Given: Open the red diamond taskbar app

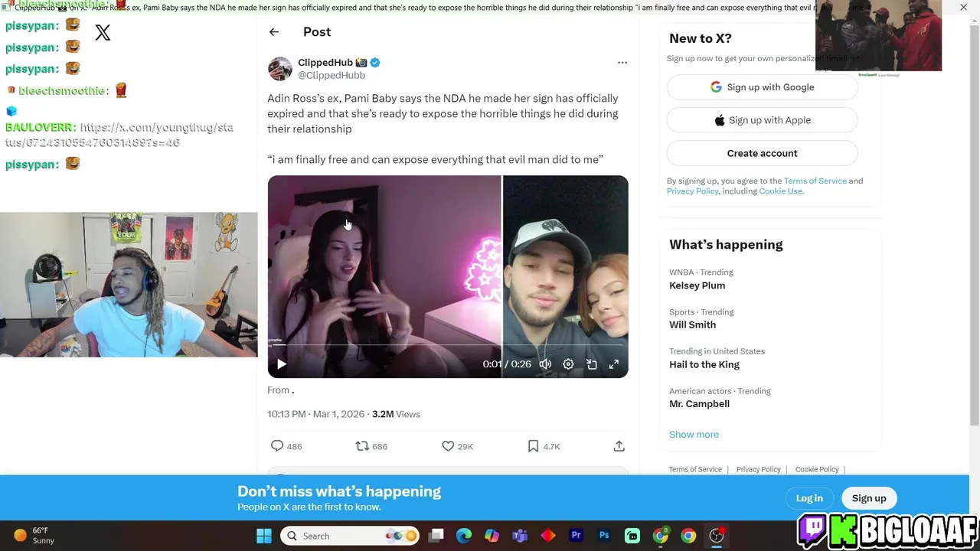Looking at the screenshot, I should pos(548,536).
